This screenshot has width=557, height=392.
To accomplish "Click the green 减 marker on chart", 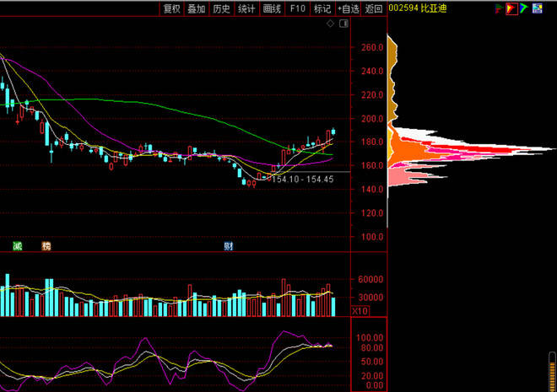I will click(18, 246).
